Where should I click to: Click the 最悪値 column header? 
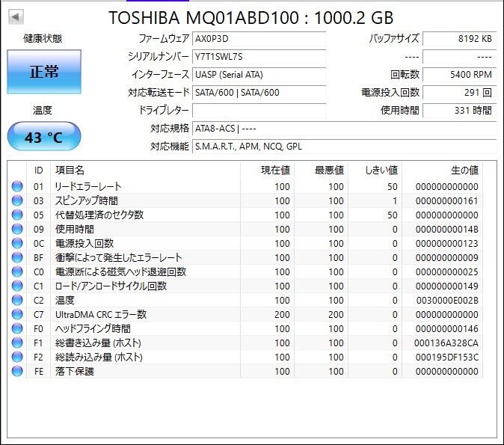321,170
